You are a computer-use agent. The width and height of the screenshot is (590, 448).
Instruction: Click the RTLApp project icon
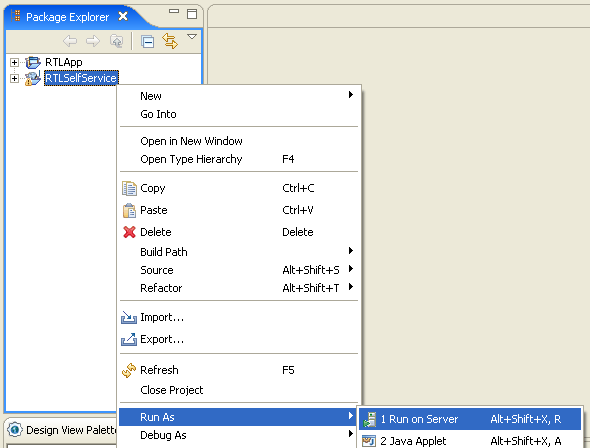33,62
